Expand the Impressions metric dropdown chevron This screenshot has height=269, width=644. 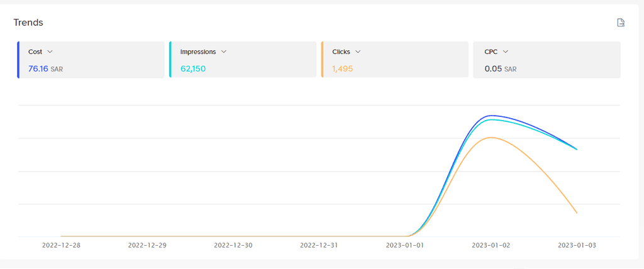click(224, 52)
